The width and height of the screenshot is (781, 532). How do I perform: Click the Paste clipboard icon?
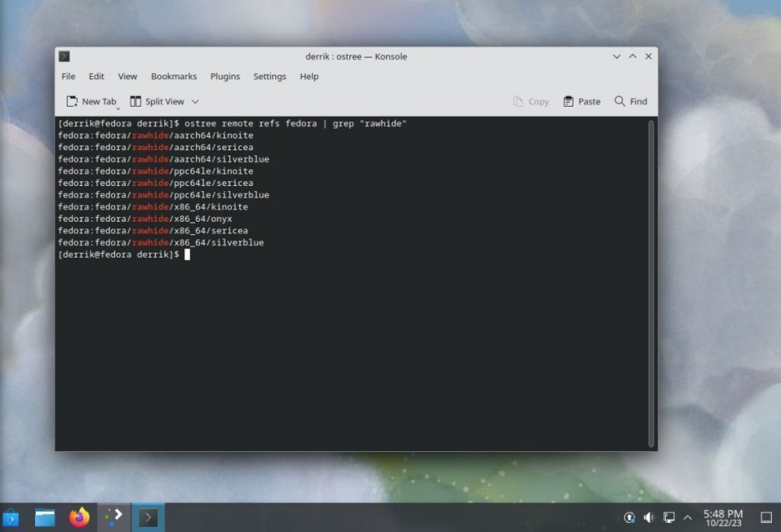581,101
